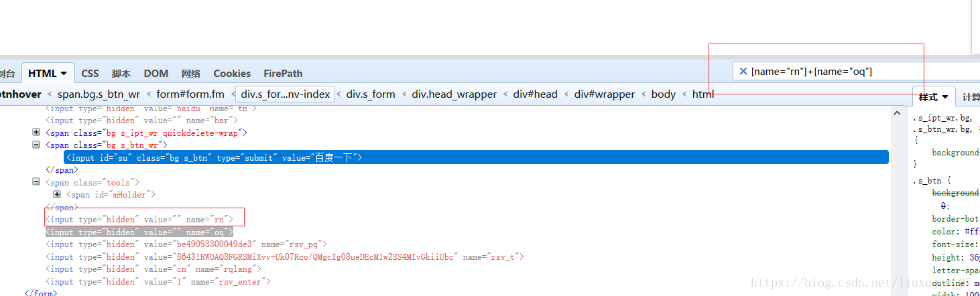Open the FirePath tab
The image size is (980, 296).
coord(283,74)
